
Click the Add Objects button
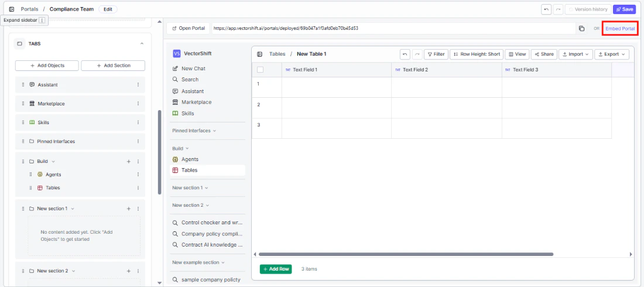47,66
